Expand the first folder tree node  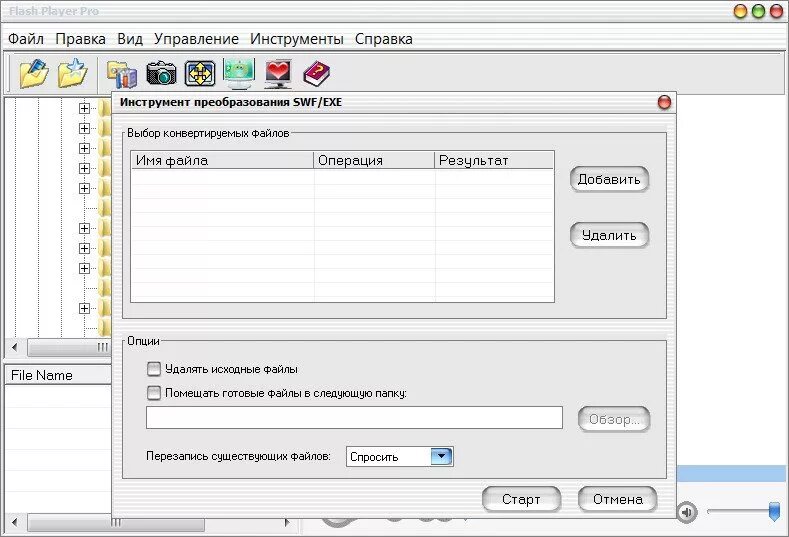pos(85,108)
